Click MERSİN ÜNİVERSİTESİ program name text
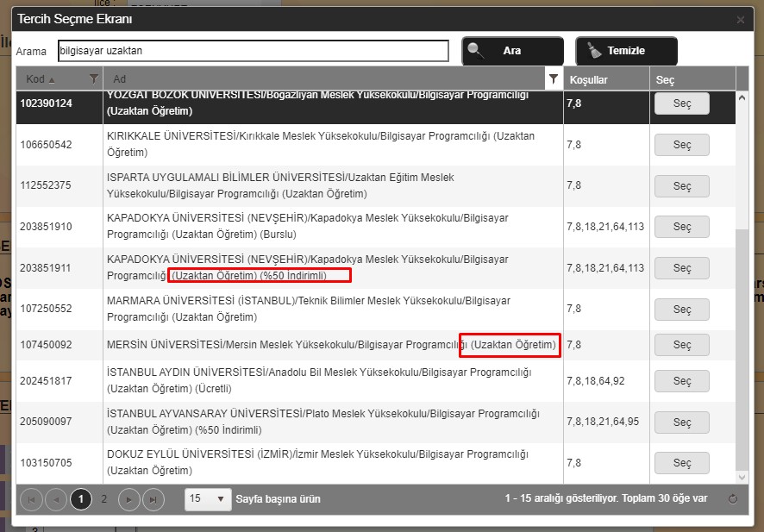This screenshot has width=764, height=532. 331,345
